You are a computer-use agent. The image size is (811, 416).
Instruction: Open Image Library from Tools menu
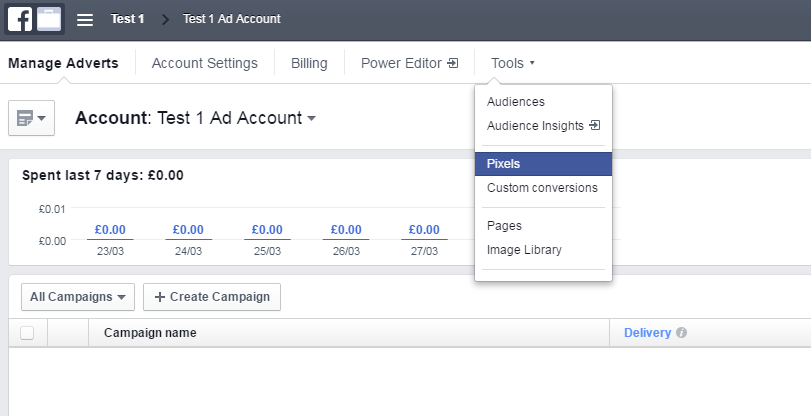point(524,250)
